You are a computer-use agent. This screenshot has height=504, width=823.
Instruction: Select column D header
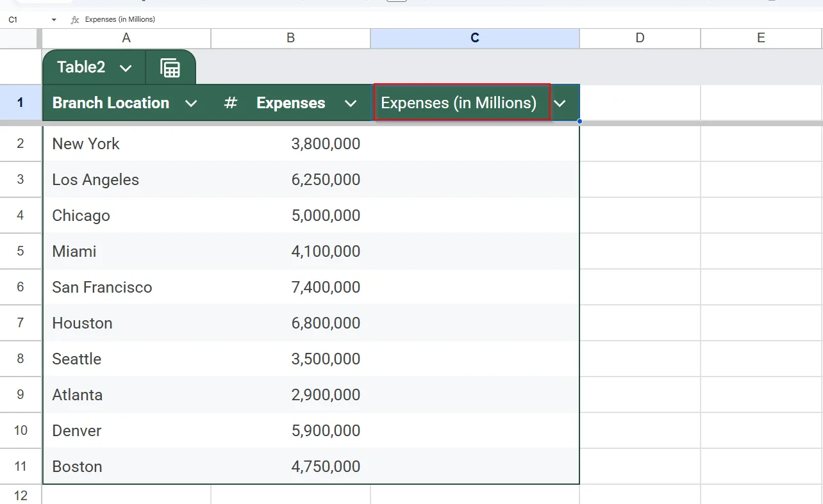click(x=640, y=38)
